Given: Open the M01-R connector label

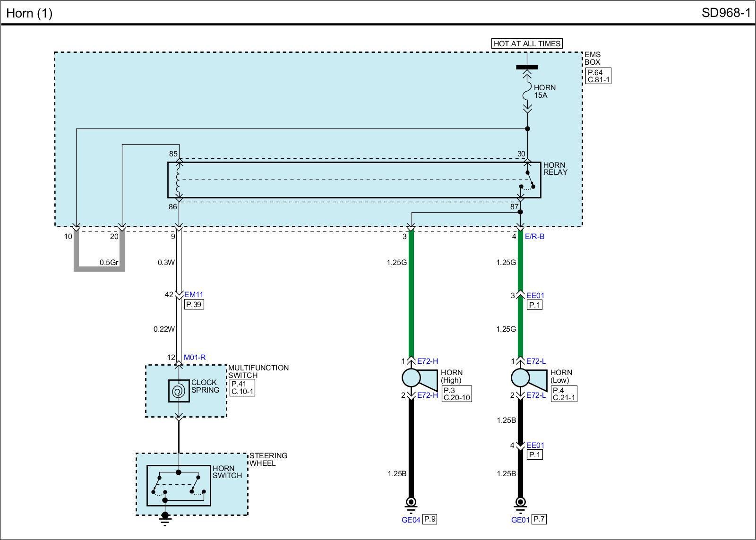Looking at the screenshot, I should click(195, 358).
